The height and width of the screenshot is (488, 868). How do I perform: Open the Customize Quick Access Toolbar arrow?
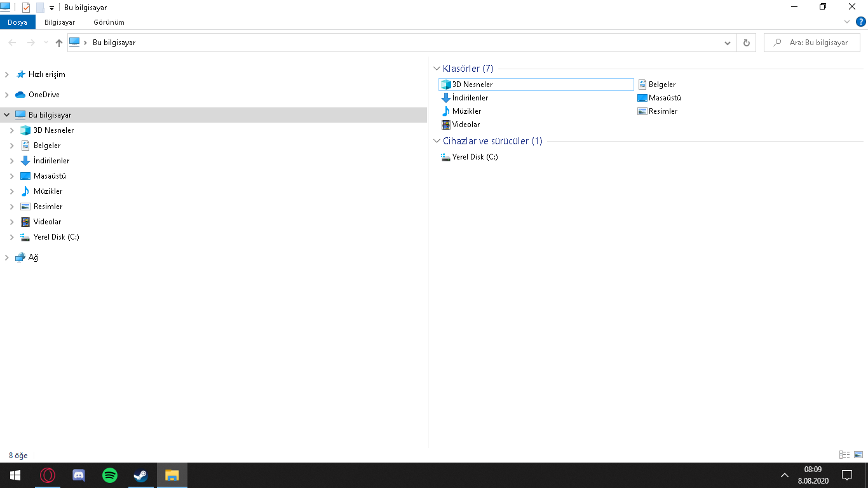(51, 8)
